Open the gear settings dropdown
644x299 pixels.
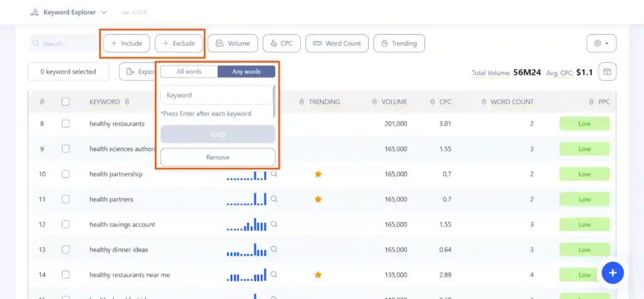click(601, 43)
